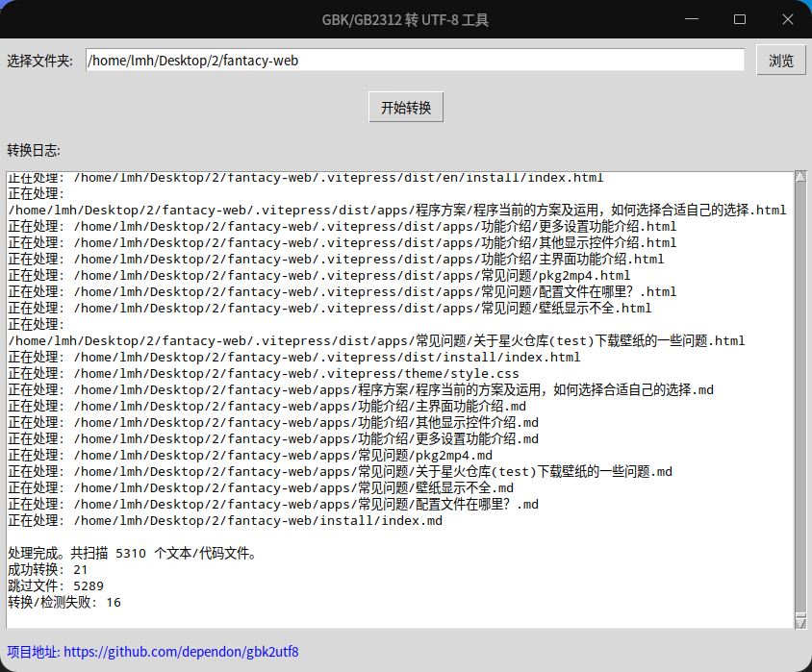
Task: Minimize the converter tool window
Action: [x=692, y=19]
